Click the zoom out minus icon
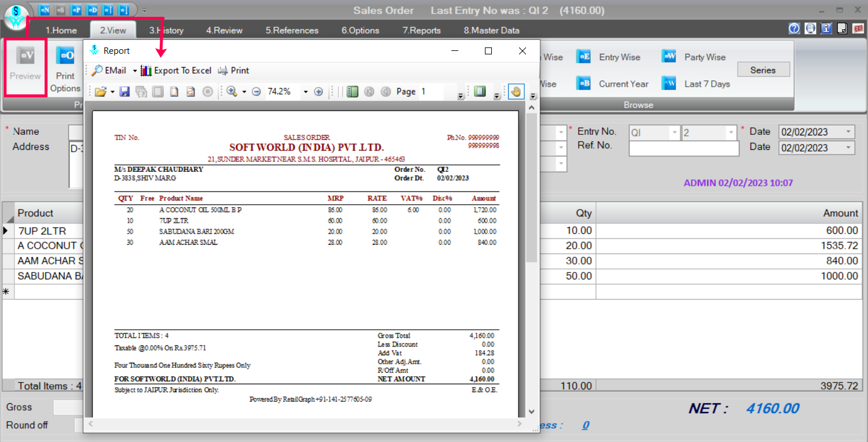The image size is (868, 442). pyautogui.click(x=256, y=91)
